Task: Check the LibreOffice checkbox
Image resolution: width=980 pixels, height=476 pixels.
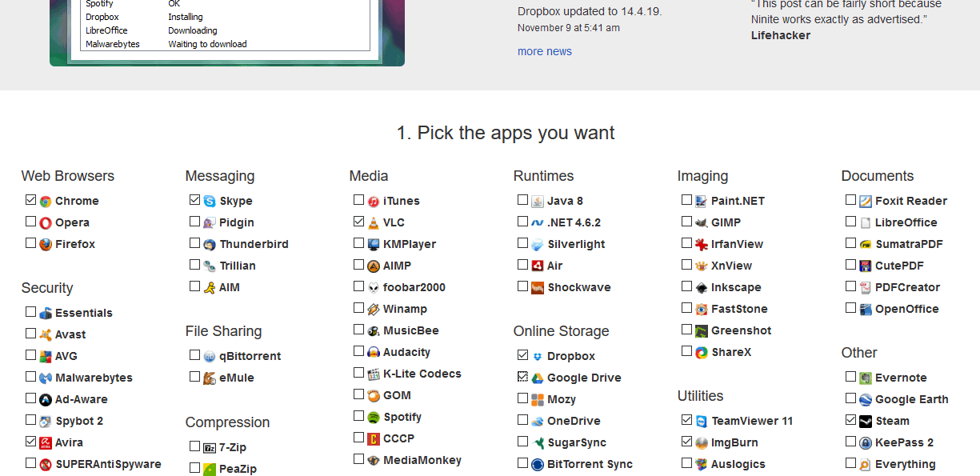Action: (x=850, y=222)
